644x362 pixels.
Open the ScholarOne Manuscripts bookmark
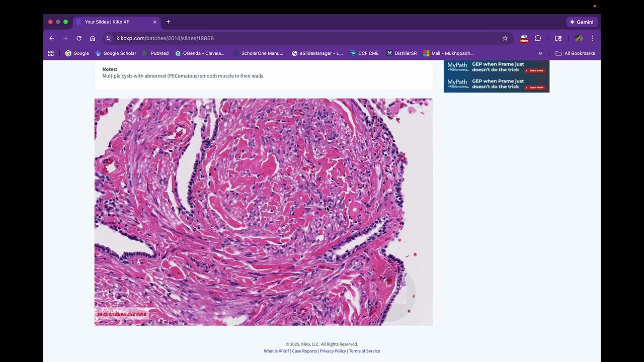click(x=258, y=53)
